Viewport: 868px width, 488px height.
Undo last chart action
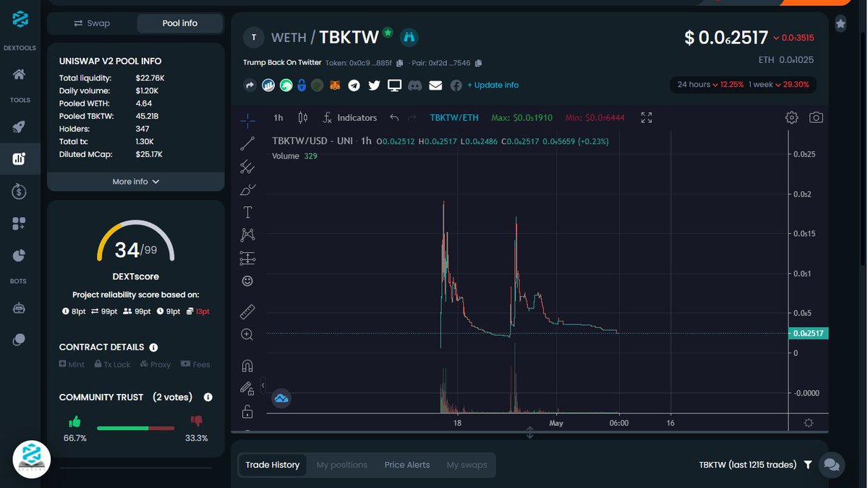394,117
